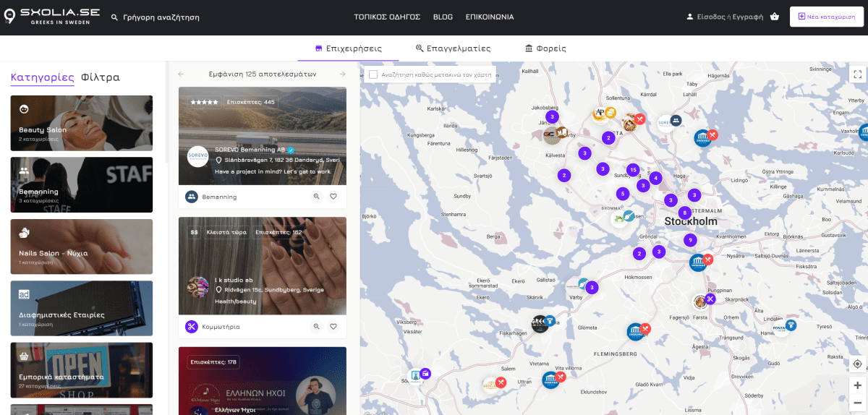The height and width of the screenshot is (415, 868).
Task: Zoom out on the map
Action: point(857,403)
